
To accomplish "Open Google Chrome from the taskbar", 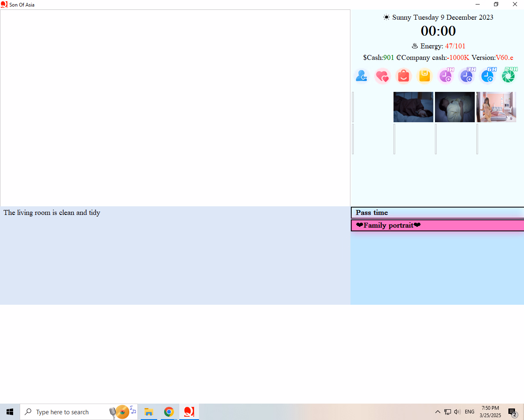I will click(x=169, y=412).
